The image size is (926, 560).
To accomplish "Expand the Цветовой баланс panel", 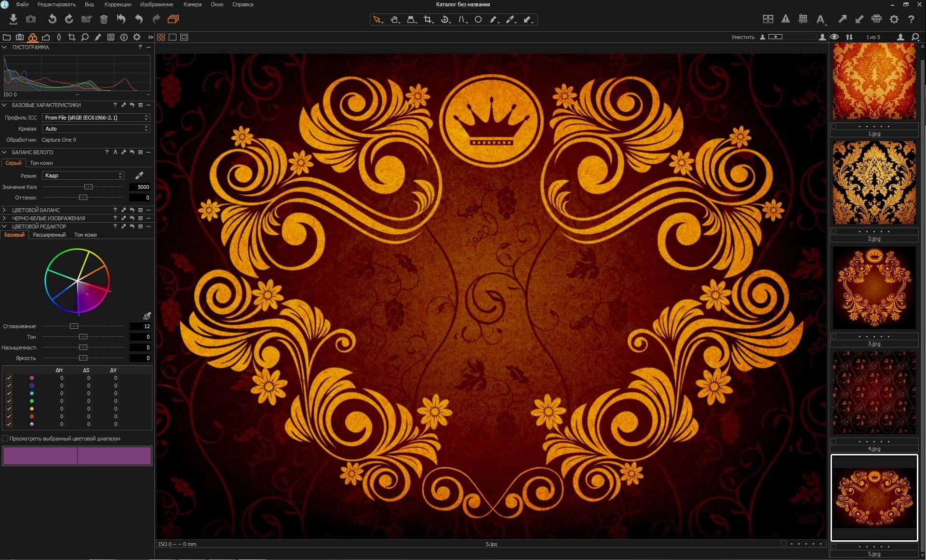I will pos(4,210).
